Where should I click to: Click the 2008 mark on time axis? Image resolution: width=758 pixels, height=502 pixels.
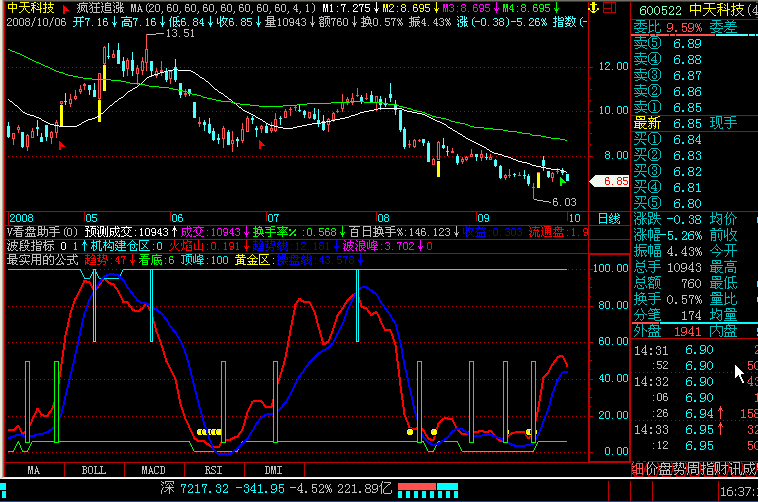click(x=21, y=218)
